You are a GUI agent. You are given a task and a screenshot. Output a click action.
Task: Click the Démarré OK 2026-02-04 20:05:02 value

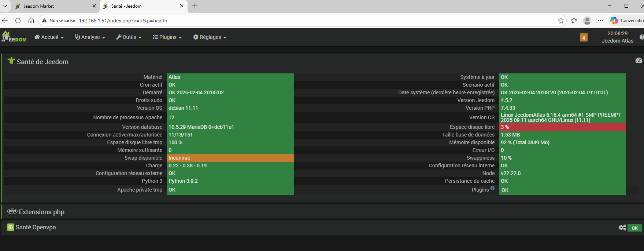coord(230,92)
